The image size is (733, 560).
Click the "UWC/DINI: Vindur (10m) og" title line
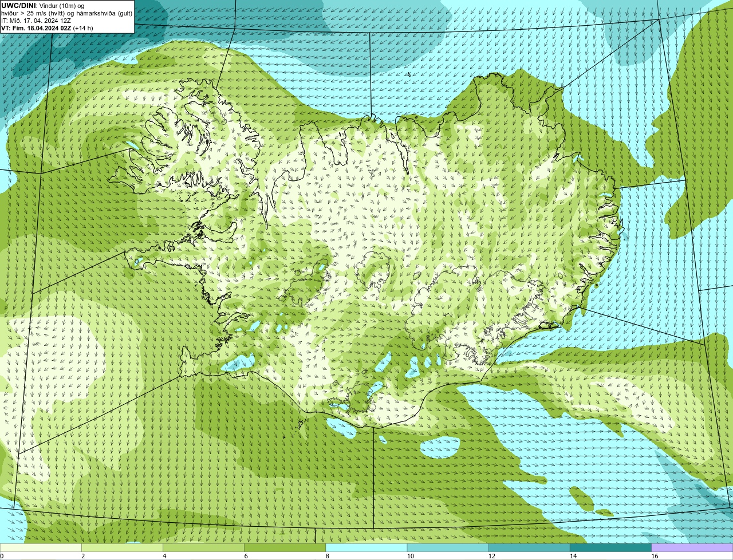[x=42, y=6]
